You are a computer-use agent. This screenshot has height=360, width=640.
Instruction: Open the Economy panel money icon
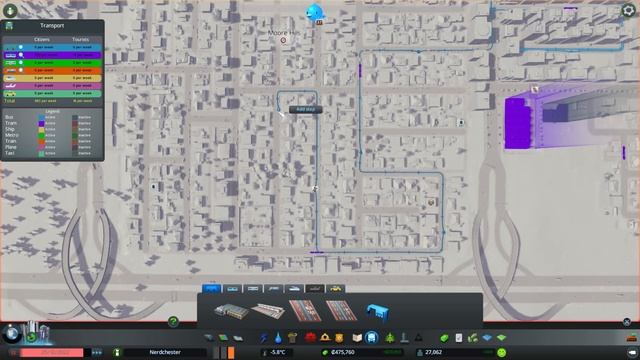point(444,338)
